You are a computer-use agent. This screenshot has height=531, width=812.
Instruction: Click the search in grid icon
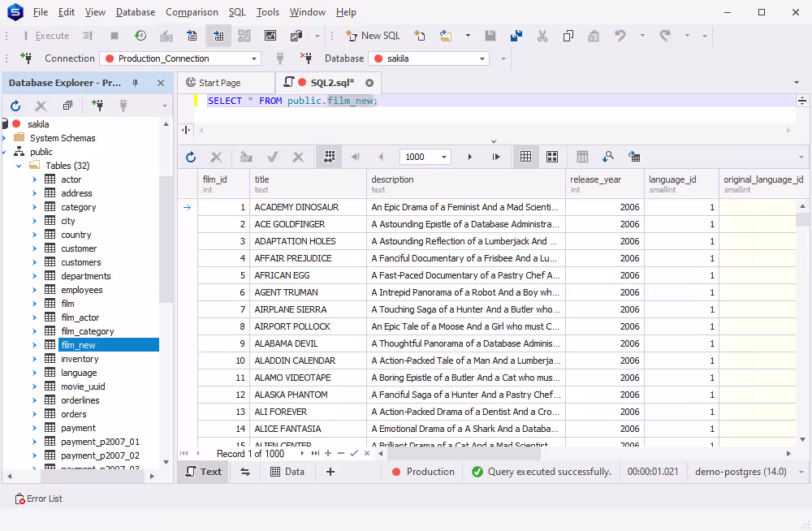608,157
